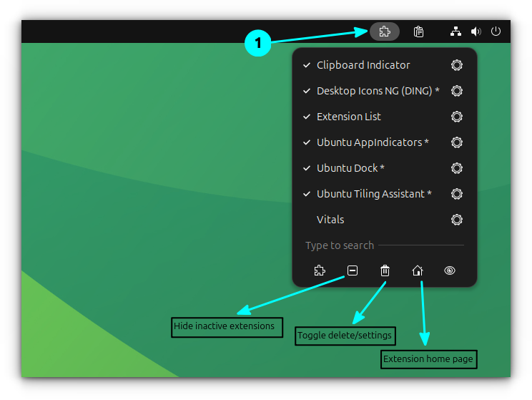Open the Clipboard Indicator icon in top bar

click(418, 31)
